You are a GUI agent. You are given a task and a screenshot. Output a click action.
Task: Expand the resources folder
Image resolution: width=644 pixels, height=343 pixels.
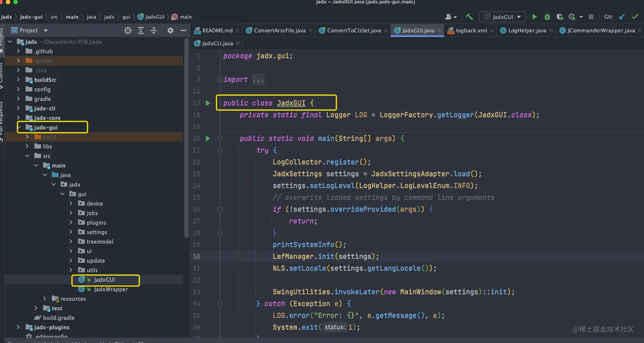click(45, 298)
